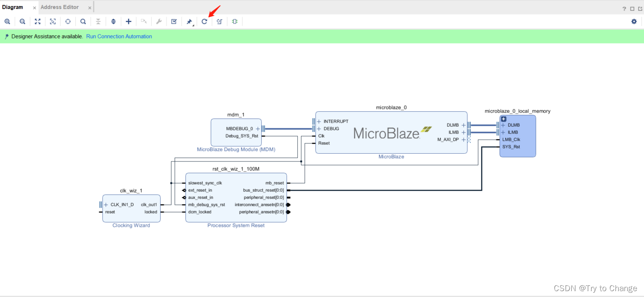
Task: Click the Zoom Fit icon
Action: pyautogui.click(x=37, y=21)
